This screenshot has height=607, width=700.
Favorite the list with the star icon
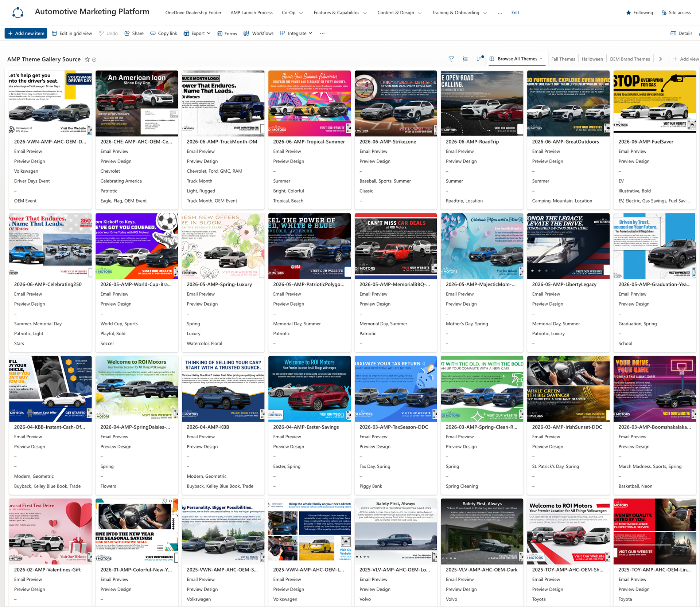pyautogui.click(x=87, y=59)
